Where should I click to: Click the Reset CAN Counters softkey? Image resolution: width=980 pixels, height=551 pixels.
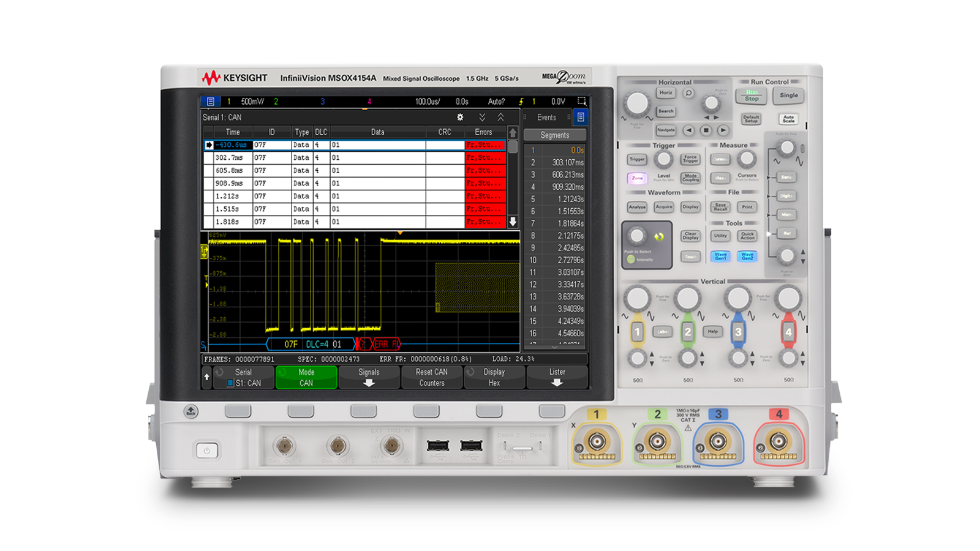[x=432, y=377]
